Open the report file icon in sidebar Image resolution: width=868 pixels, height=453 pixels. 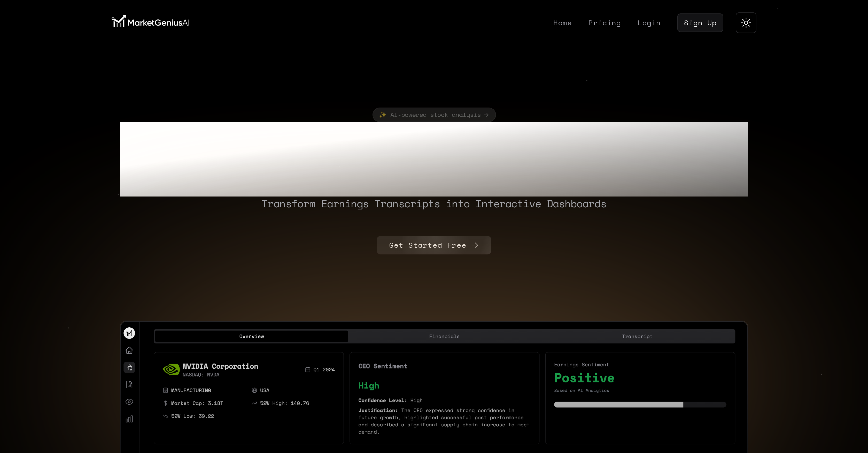point(129,385)
